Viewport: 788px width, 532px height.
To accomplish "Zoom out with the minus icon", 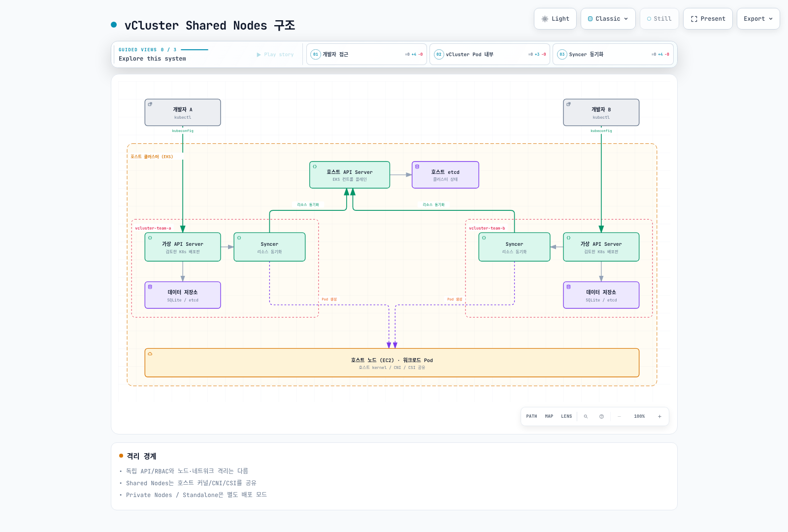I will pos(619,416).
